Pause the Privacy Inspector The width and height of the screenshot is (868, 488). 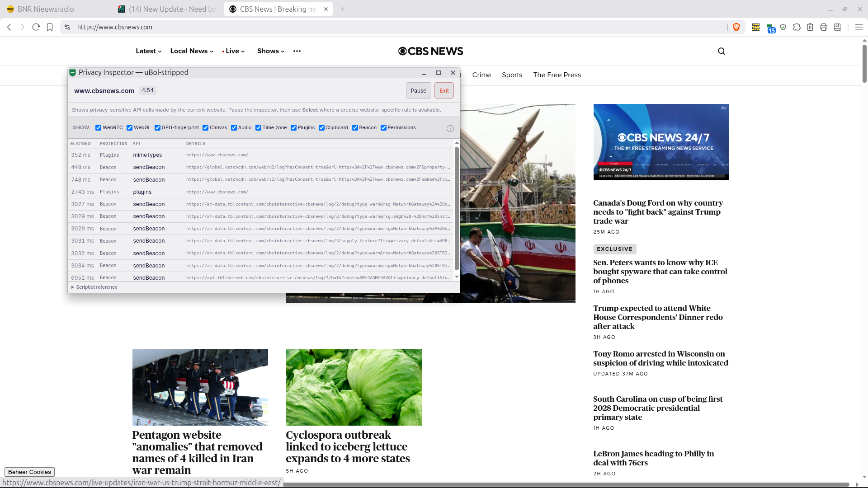(x=418, y=90)
